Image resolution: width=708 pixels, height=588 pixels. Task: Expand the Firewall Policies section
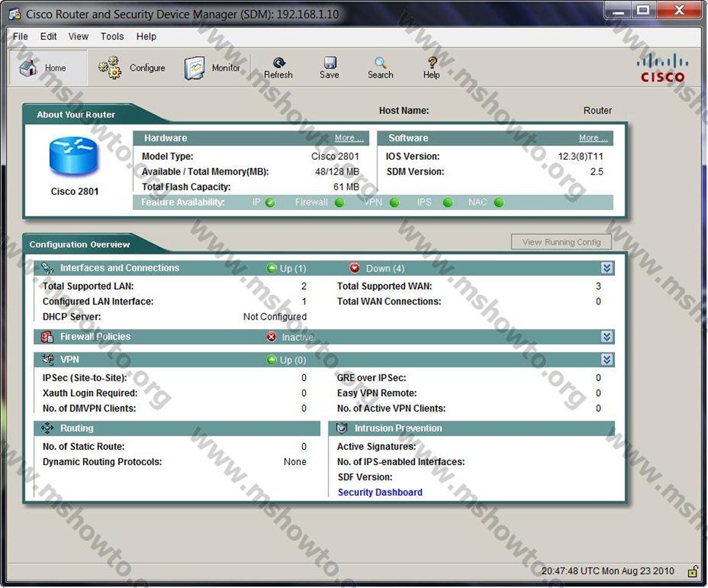[x=607, y=337]
